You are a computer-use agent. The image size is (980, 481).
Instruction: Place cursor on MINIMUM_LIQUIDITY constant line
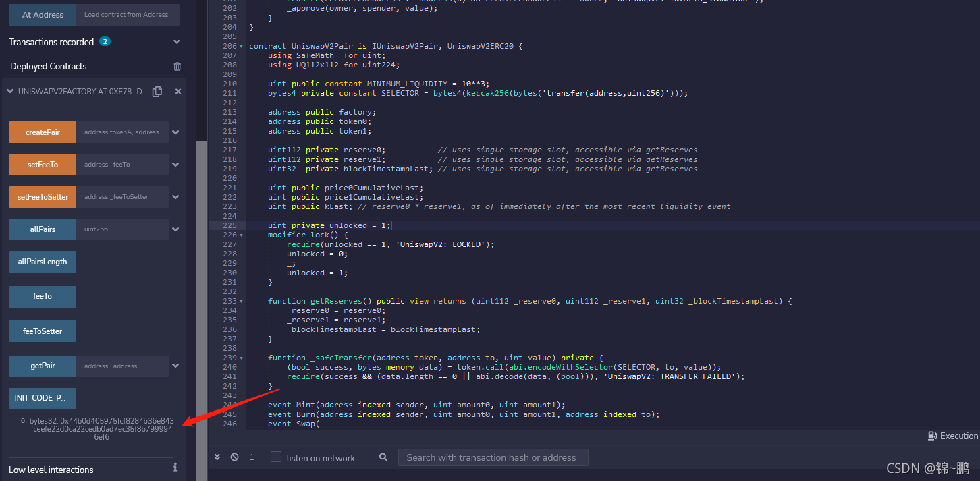click(x=380, y=84)
